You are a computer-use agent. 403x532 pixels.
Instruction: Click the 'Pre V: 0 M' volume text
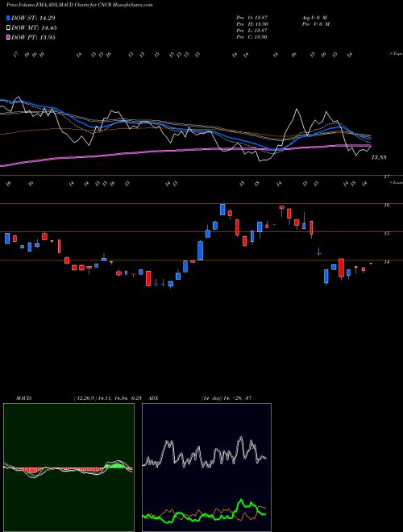click(315, 24)
